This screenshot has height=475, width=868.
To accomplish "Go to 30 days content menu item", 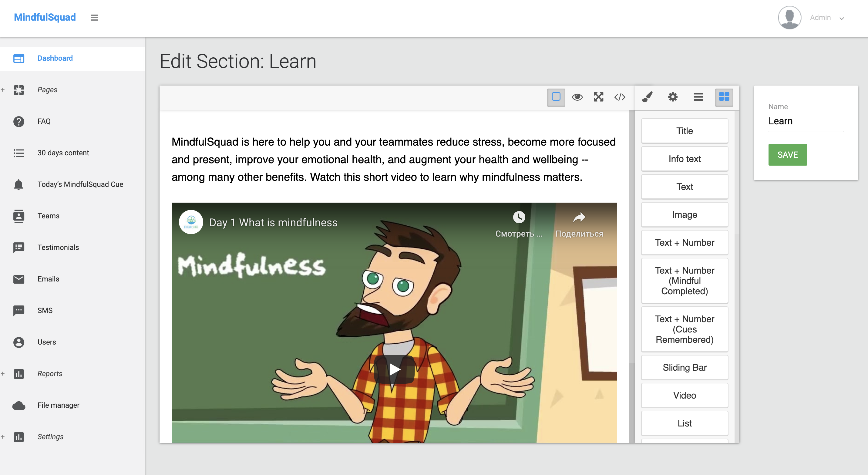I will coord(63,153).
